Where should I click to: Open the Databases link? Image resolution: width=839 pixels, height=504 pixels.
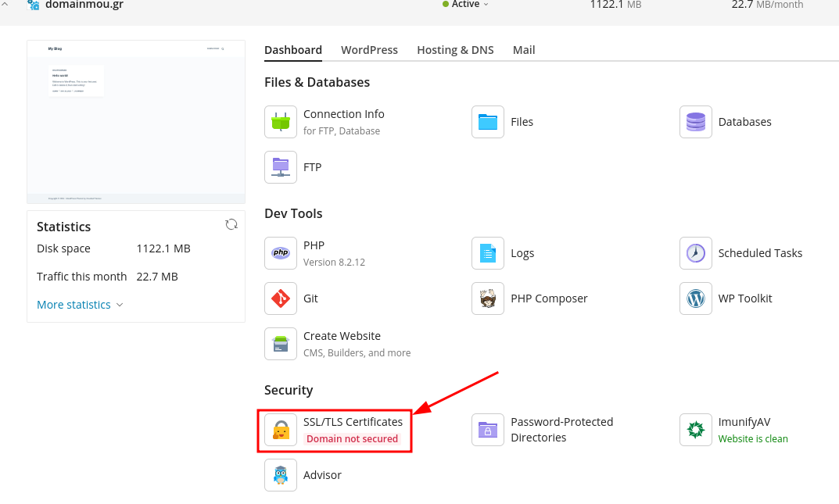pyautogui.click(x=745, y=122)
